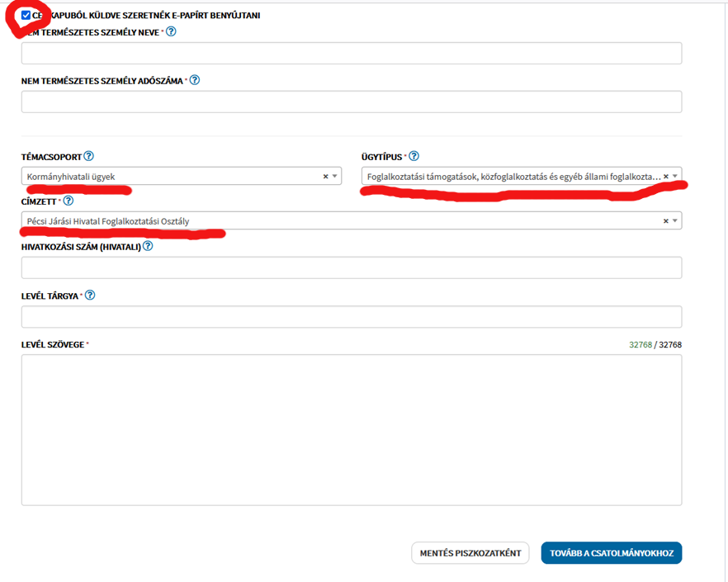Show help for Hivatkozási szám (hivatali)
The width and height of the screenshot is (728, 582).
pyautogui.click(x=148, y=246)
